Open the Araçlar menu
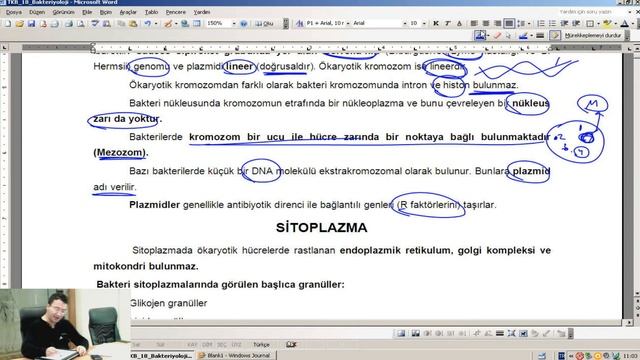 (x=128, y=12)
